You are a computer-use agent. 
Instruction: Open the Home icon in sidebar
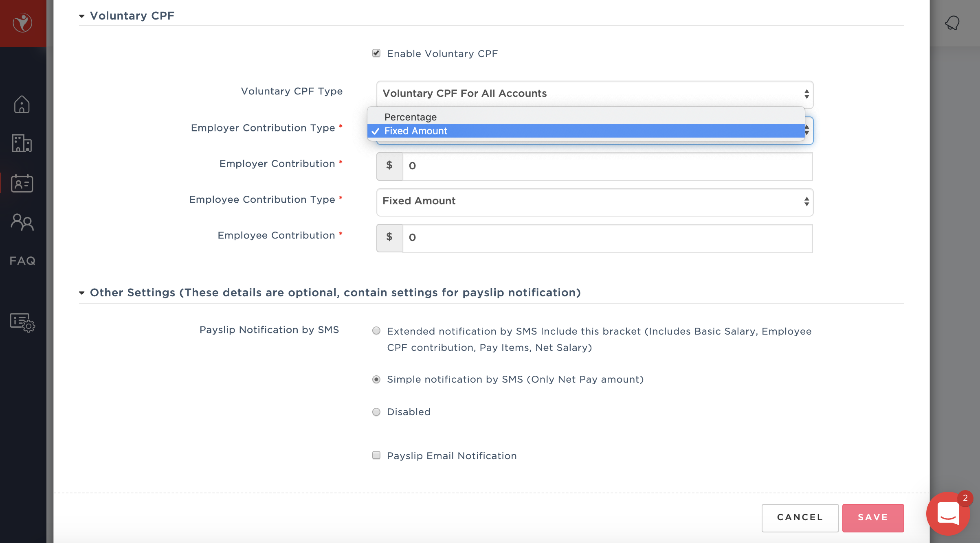pyautogui.click(x=22, y=105)
